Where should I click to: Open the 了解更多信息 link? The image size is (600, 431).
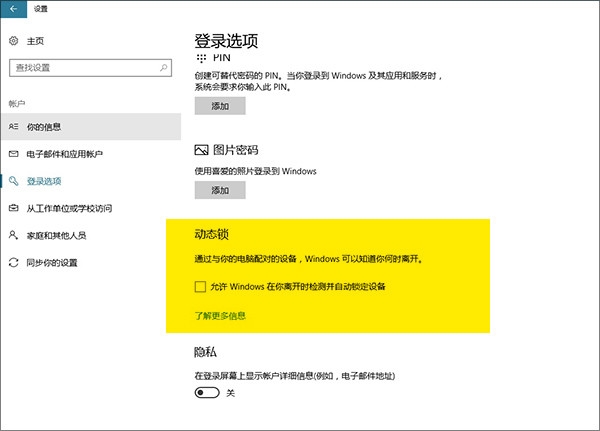[x=220, y=316]
